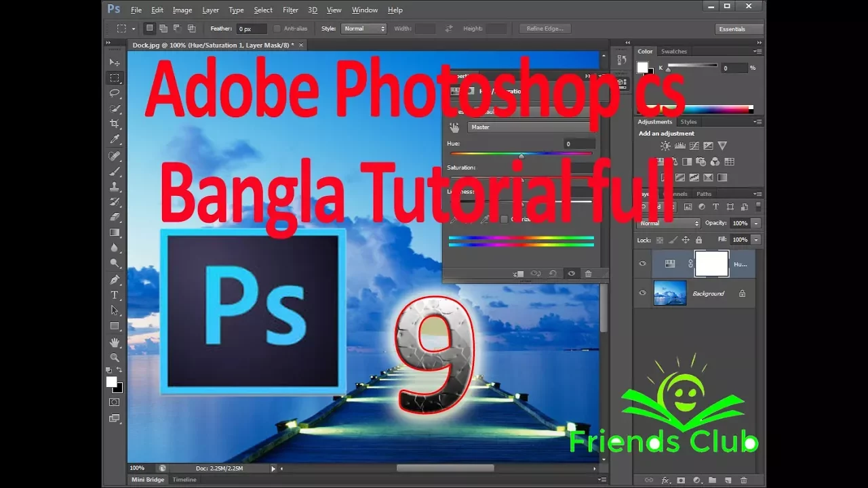Select the Horizontal Type tool
This screenshot has width=868, height=488.
coord(115,295)
